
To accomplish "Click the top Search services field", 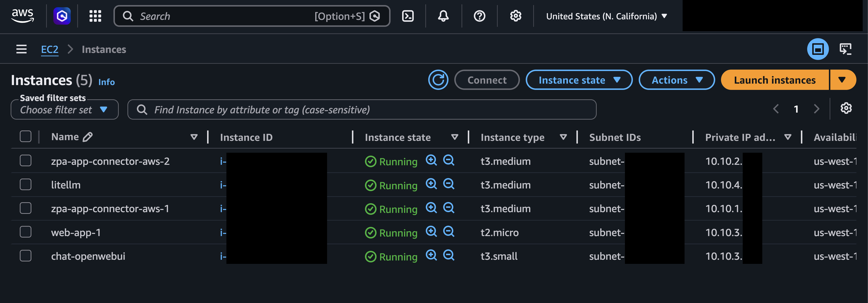I will [252, 16].
